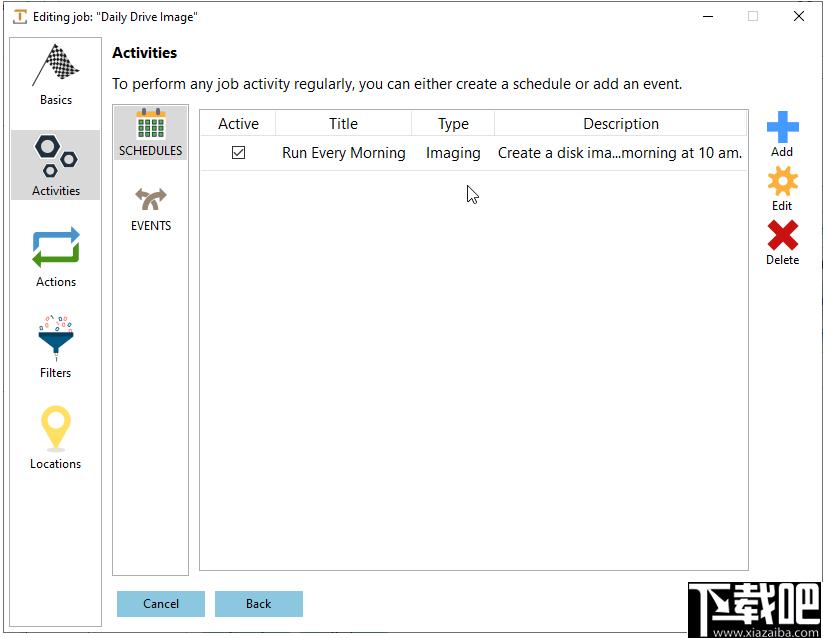823x638 pixels.
Task: Click the Cancel button
Action: point(161,604)
